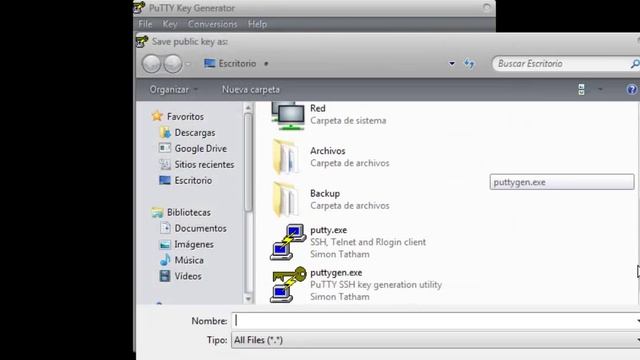This screenshot has height=360, width=640.
Task: Click the Backup folder name
Action: pyautogui.click(x=324, y=193)
